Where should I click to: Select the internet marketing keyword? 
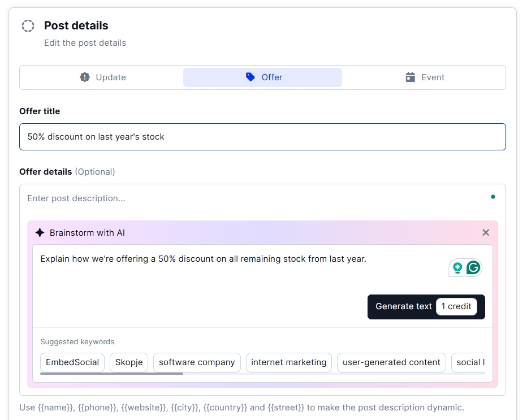[288, 362]
